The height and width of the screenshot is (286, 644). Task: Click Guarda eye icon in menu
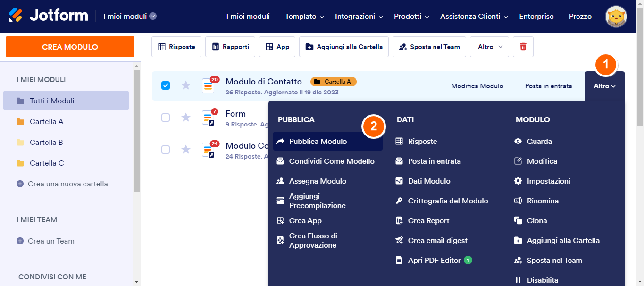[x=518, y=141]
